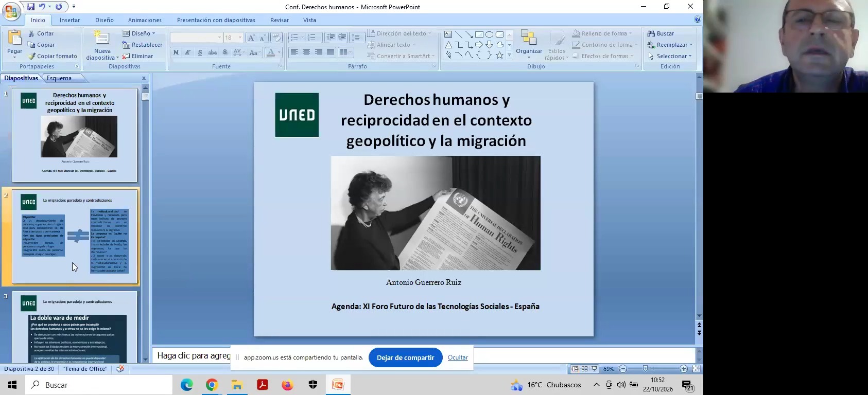Justify the paragraph text

click(331, 52)
